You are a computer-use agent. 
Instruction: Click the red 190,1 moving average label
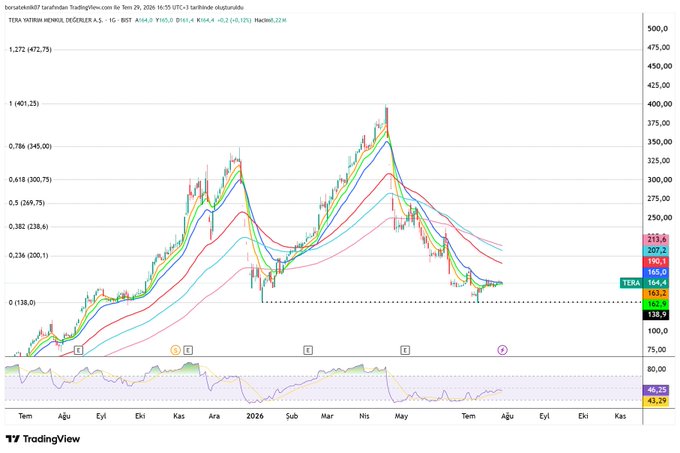click(657, 261)
